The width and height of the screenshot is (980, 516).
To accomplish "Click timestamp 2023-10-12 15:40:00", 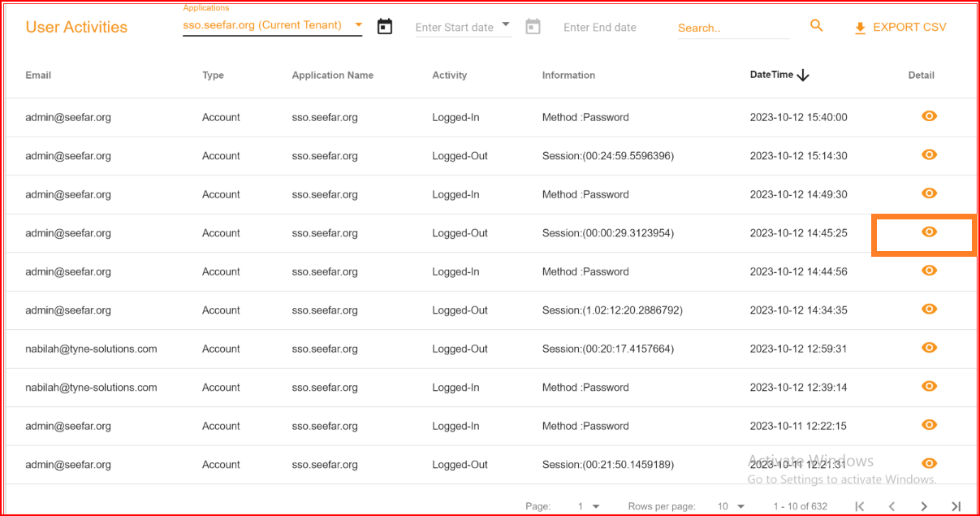I will point(798,117).
